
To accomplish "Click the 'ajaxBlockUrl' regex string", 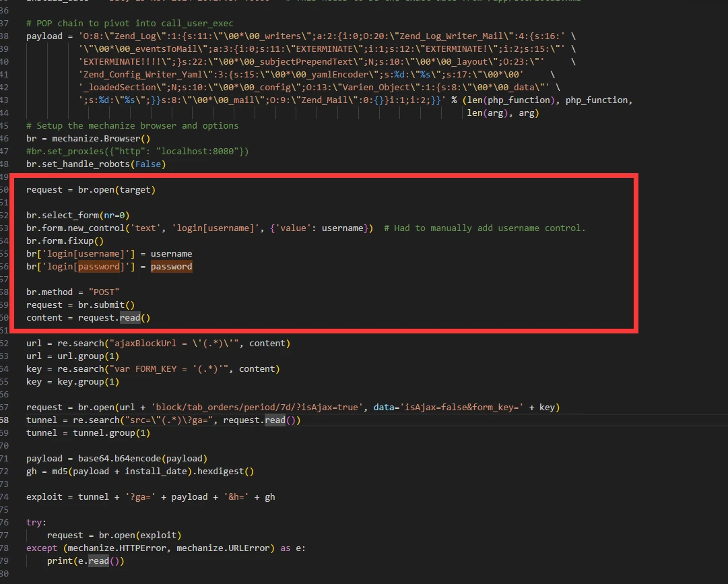I will [174, 343].
